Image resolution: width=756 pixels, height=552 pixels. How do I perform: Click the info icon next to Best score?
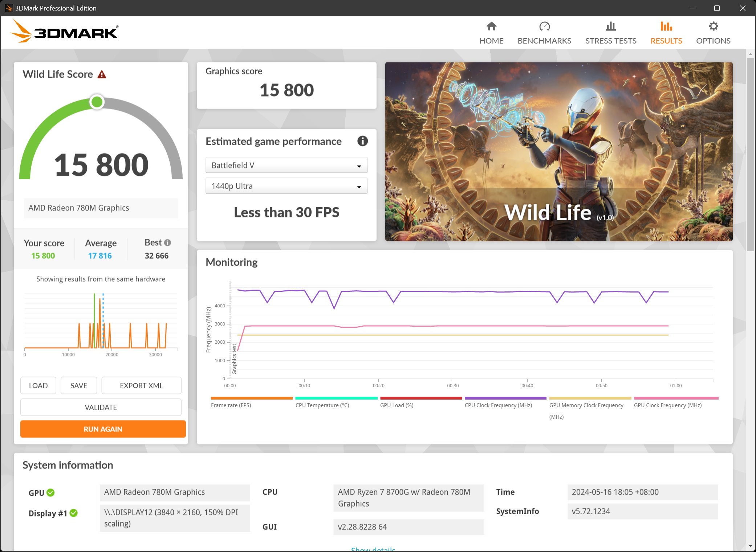[x=167, y=242]
